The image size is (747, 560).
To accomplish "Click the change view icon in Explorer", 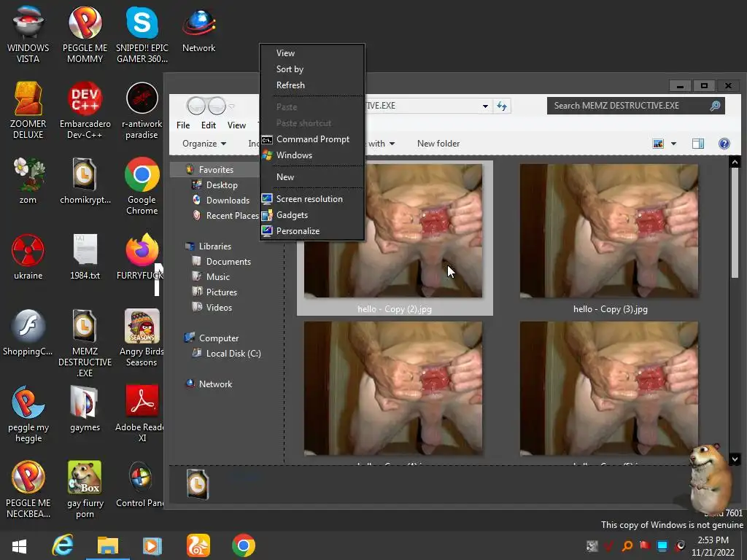I will pos(658,144).
